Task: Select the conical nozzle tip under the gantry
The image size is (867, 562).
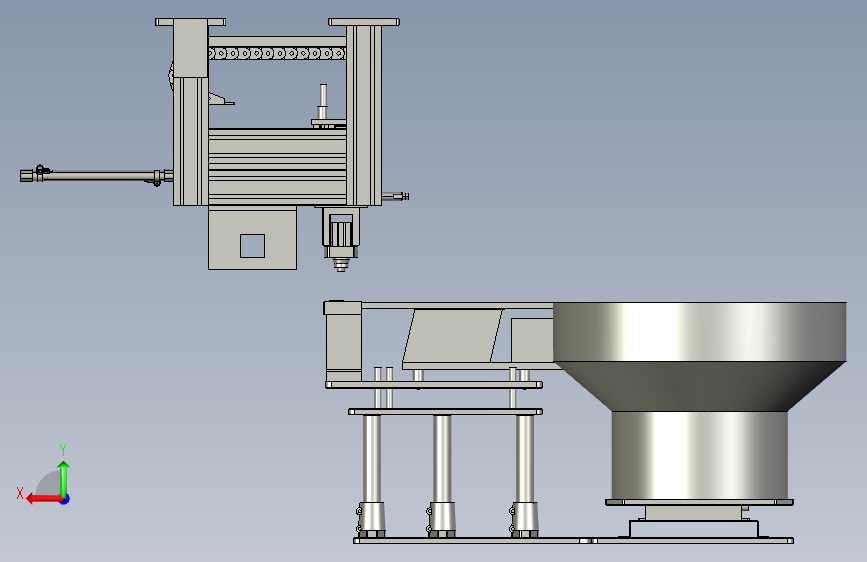Action: [341, 265]
